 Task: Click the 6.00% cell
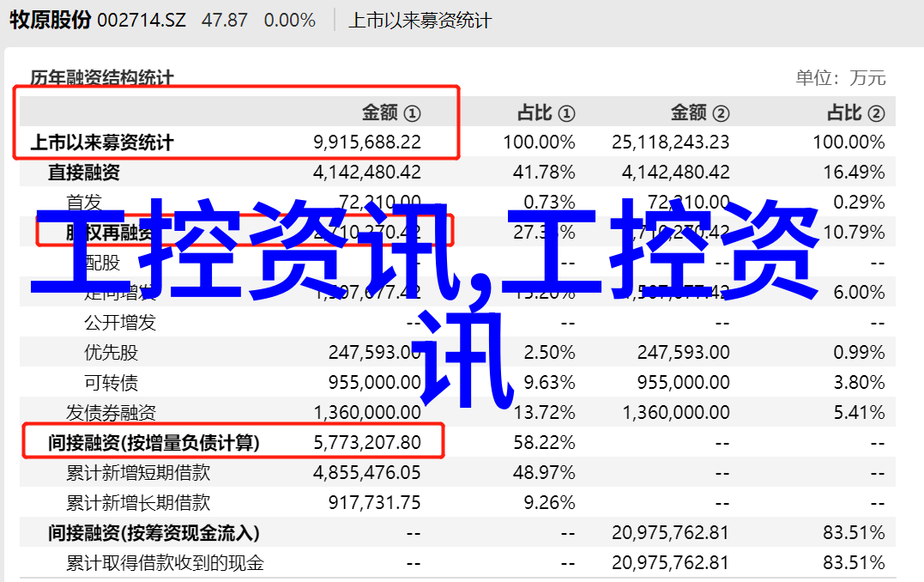click(859, 293)
